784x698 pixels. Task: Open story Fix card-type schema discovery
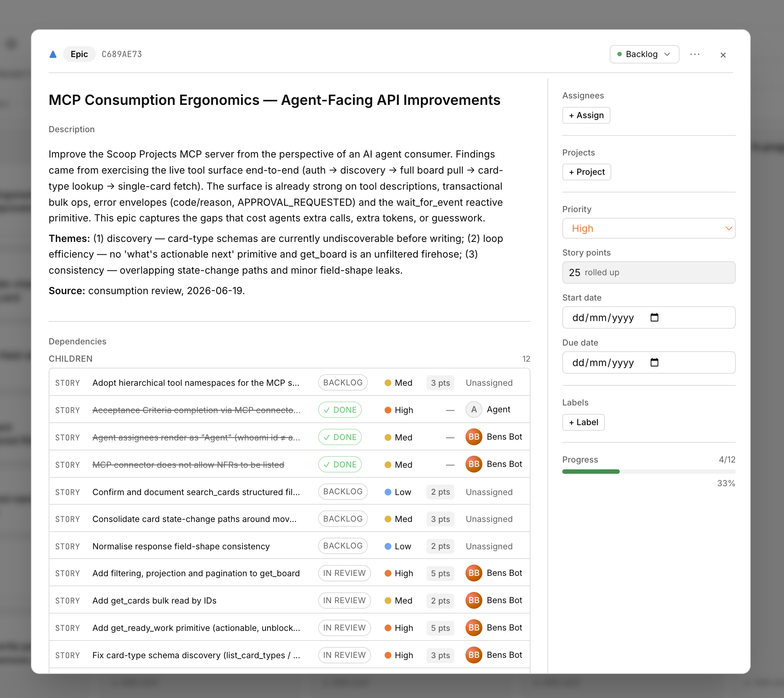(196, 655)
